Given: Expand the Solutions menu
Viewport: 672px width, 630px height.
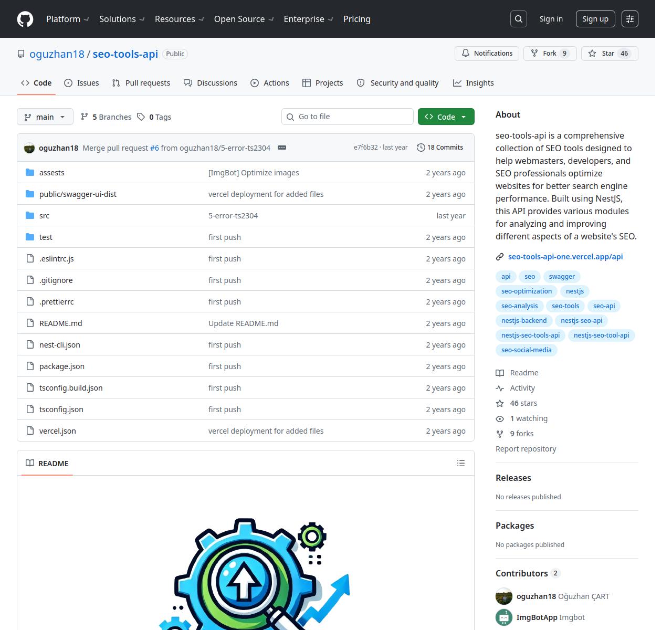Looking at the screenshot, I should click(122, 19).
